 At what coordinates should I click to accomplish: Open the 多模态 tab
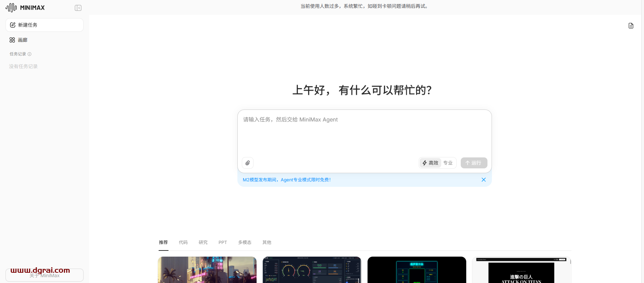click(245, 242)
